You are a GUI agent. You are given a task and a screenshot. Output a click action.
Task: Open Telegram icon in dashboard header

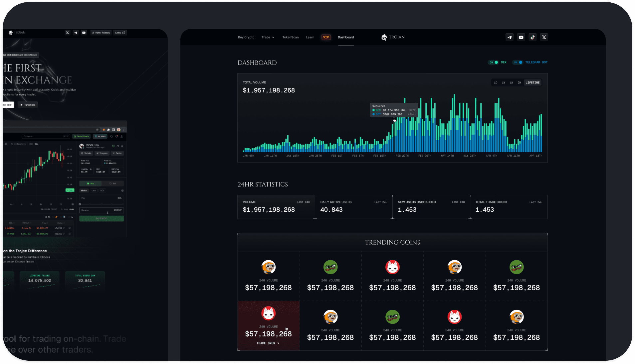[510, 37]
